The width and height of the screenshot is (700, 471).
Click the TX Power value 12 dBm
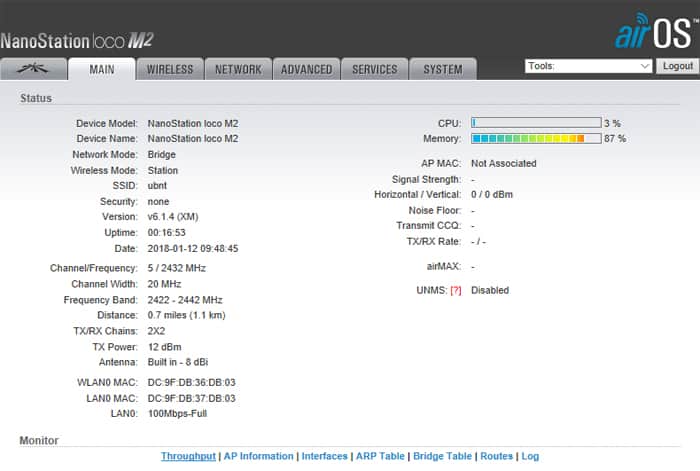[x=164, y=347]
